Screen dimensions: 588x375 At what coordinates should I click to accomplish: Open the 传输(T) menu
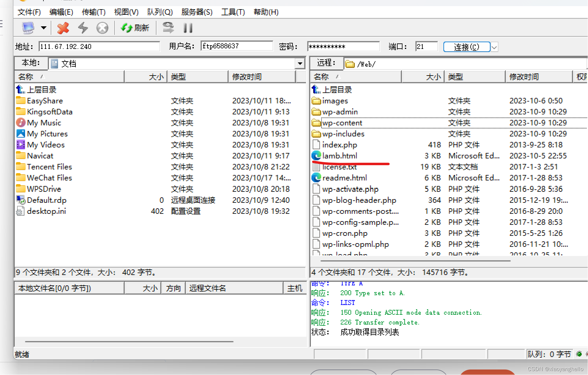94,12
